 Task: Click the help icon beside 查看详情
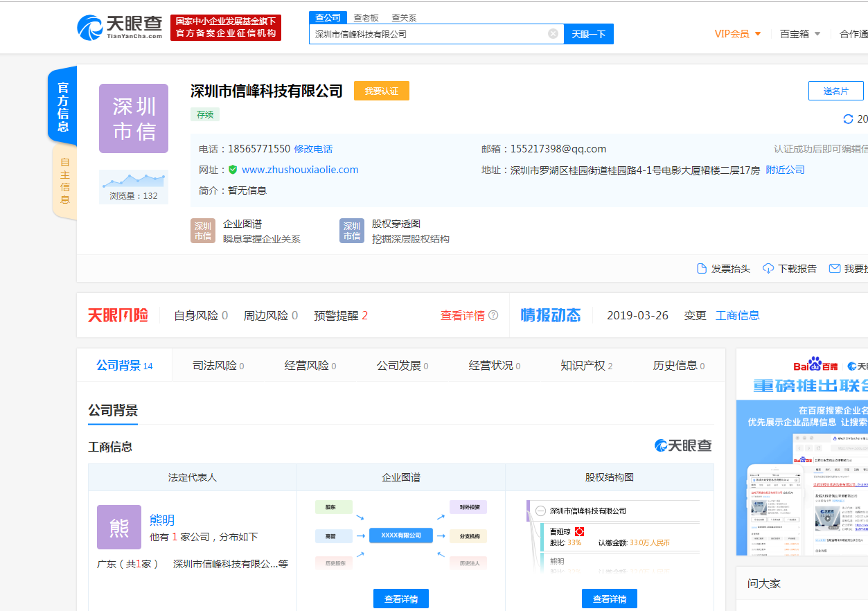(493, 315)
